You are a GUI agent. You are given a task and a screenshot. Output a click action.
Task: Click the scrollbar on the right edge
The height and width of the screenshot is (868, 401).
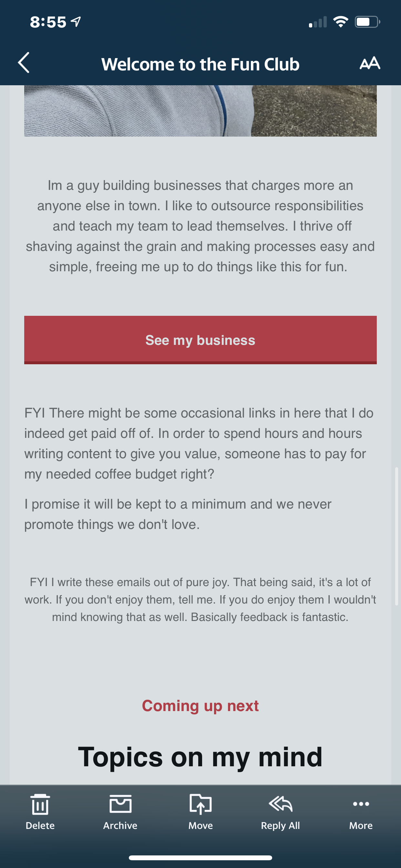coord(396,536)
